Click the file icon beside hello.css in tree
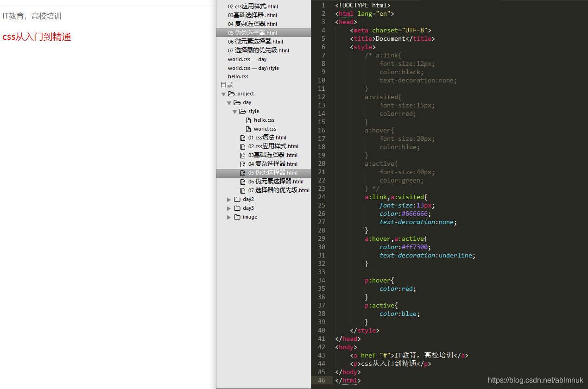The width and height of the screenshot is (588, 389). (248, 120)
